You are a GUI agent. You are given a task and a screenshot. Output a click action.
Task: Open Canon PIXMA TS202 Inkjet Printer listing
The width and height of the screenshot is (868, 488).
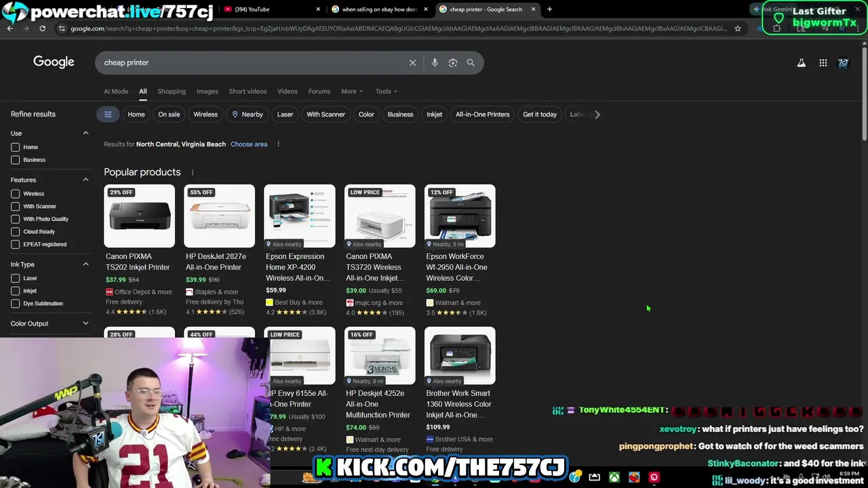click(x=138, y=262)
